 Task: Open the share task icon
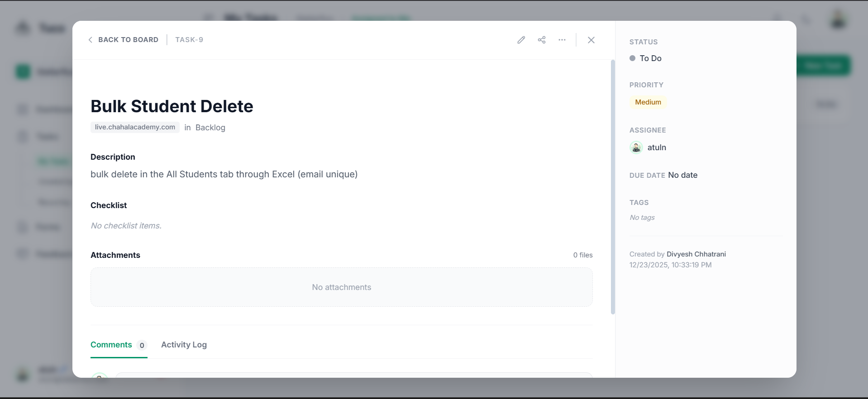coord(542,40)
